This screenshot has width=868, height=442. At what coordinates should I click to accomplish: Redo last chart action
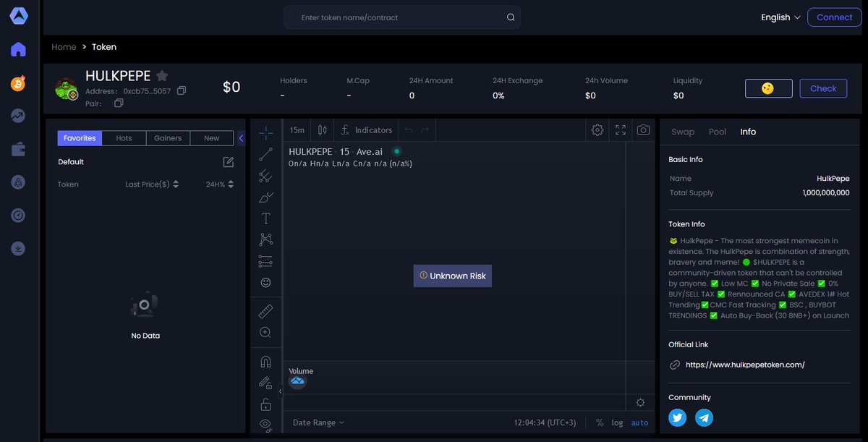pyautogui.click(x=425, y=130)
